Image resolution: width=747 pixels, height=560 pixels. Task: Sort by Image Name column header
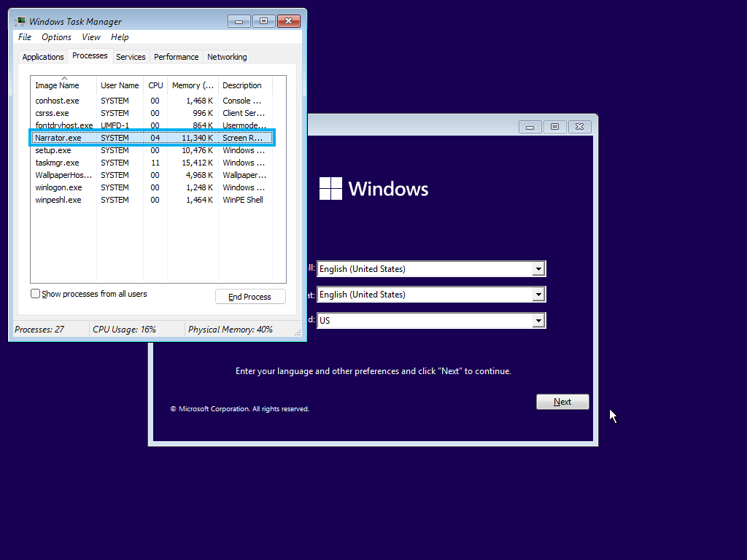pyautogui.click(x=63, y=85)
